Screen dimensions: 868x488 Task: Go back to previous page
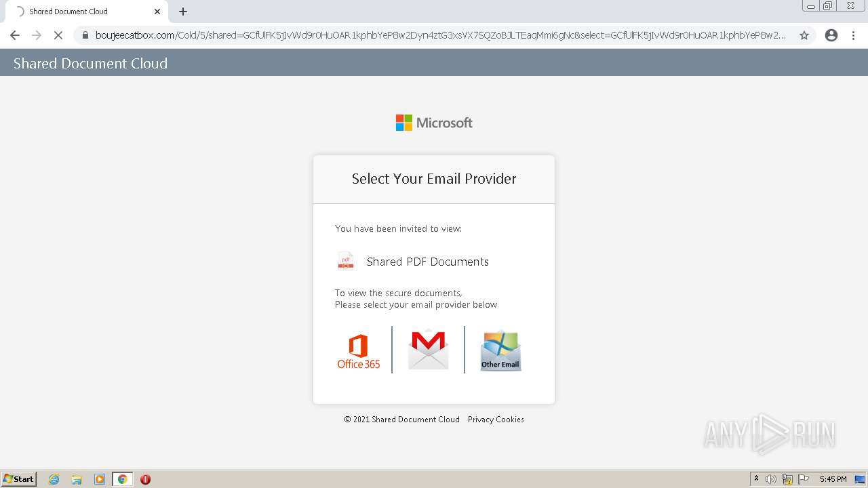pos(15,35)
